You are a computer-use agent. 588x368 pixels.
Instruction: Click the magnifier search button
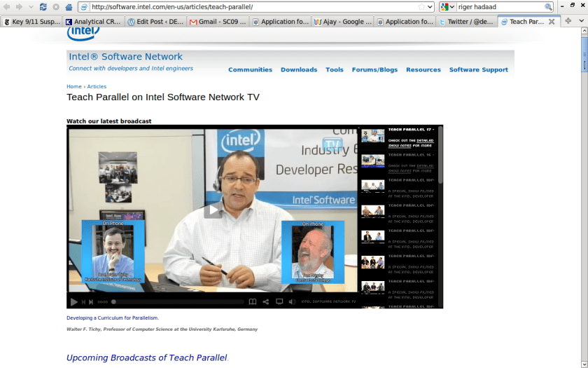(548, 7)
